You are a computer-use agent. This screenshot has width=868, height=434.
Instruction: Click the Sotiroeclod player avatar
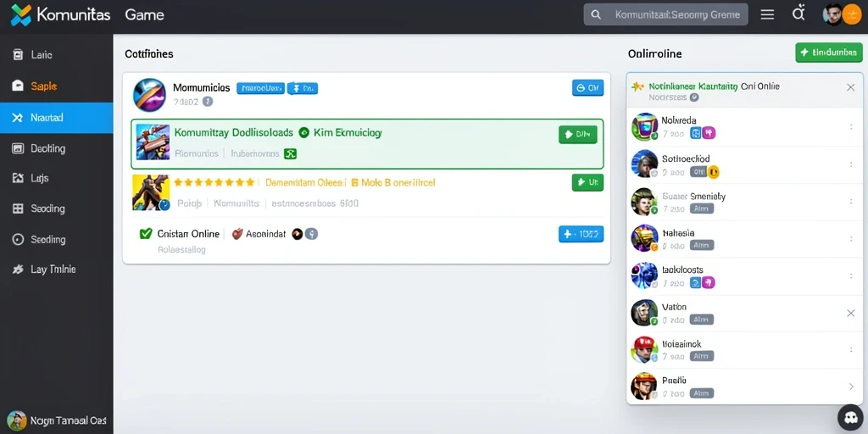(644, 164)
